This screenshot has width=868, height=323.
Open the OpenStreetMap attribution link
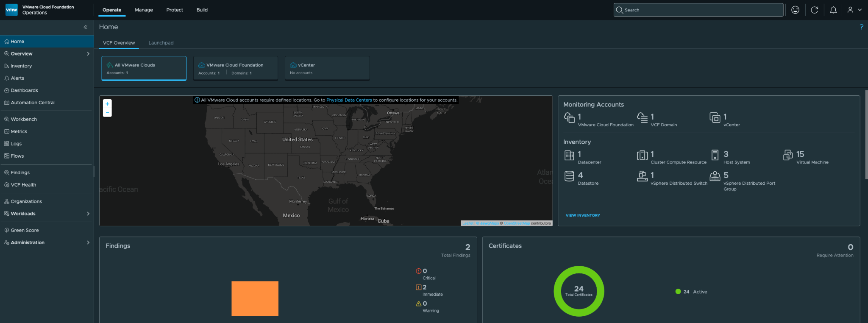point(517,223)
